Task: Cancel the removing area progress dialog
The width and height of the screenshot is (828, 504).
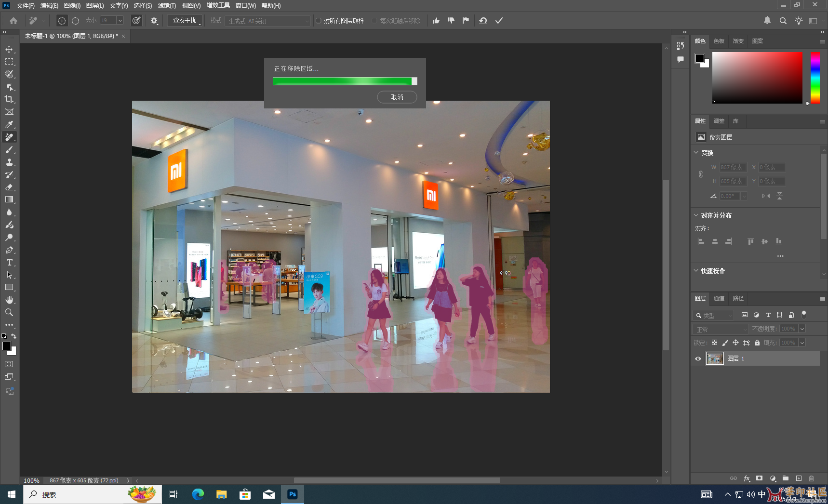Action: [x=397, y=97]
